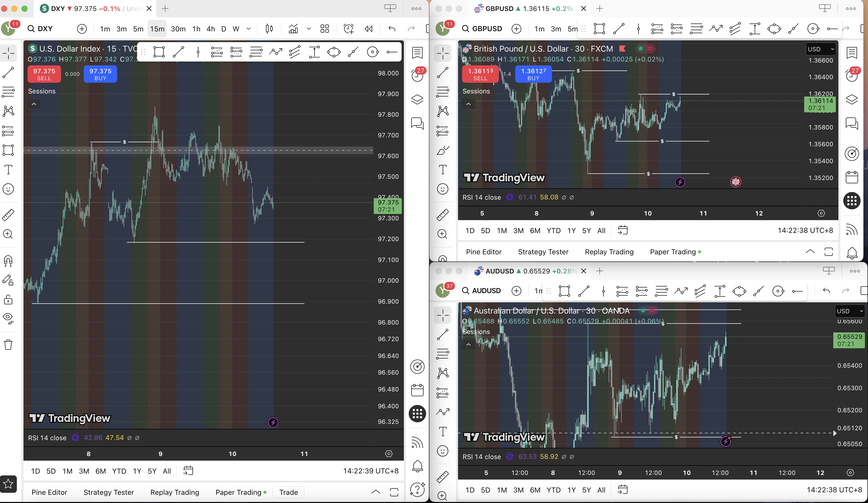Click the DXY SELL button at 97.375

(x=44, y=74)
